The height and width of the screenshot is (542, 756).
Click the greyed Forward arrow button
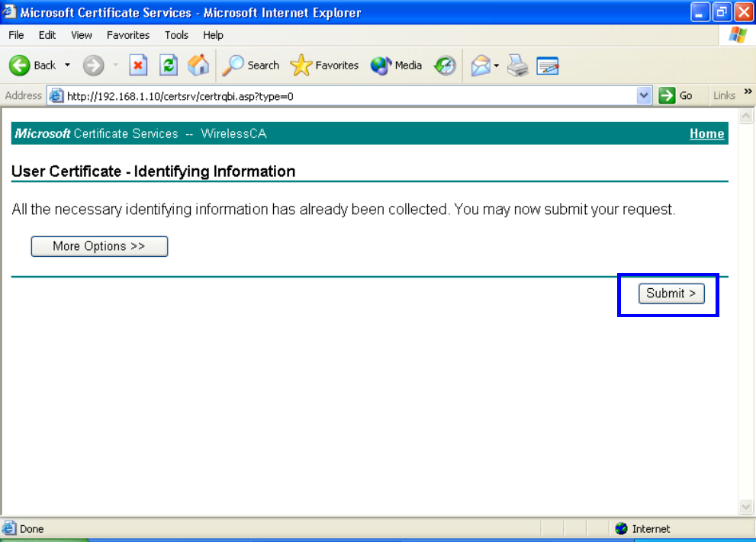click(x=93, y=65)
